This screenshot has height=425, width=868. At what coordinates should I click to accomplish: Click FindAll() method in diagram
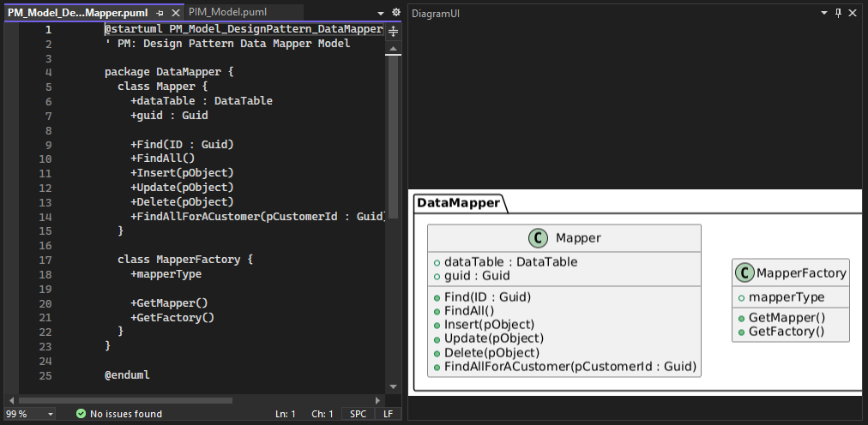469,311
